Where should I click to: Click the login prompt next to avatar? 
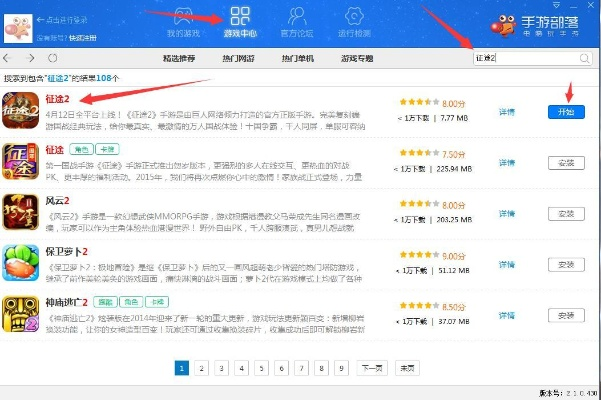pos(62,20)
